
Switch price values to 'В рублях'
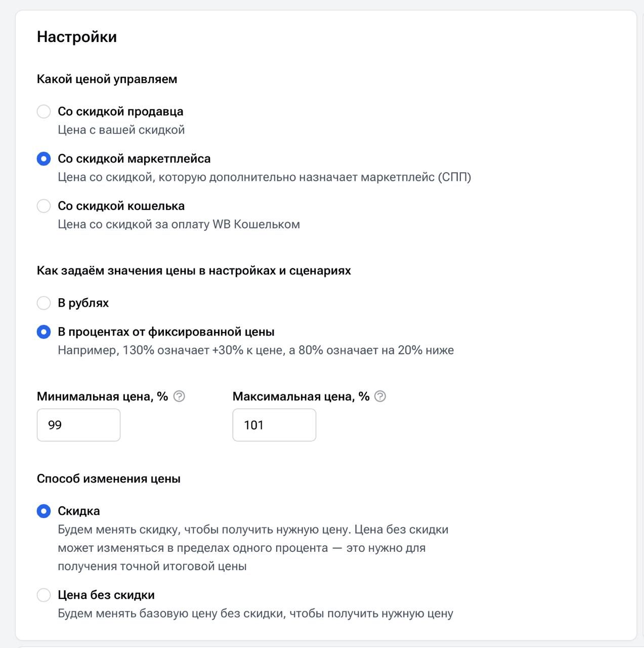(x=44, y=303)
